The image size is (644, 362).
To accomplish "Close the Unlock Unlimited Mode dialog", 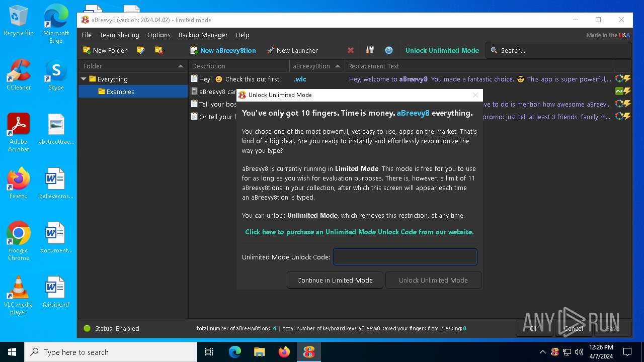I will coord(475,95).
